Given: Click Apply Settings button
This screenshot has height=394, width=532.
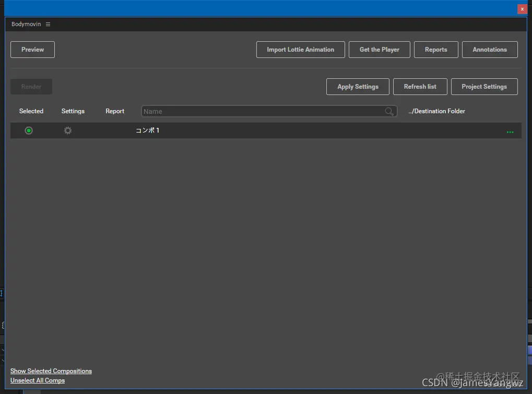Looking at the screenshot, I should coord(358,87).
